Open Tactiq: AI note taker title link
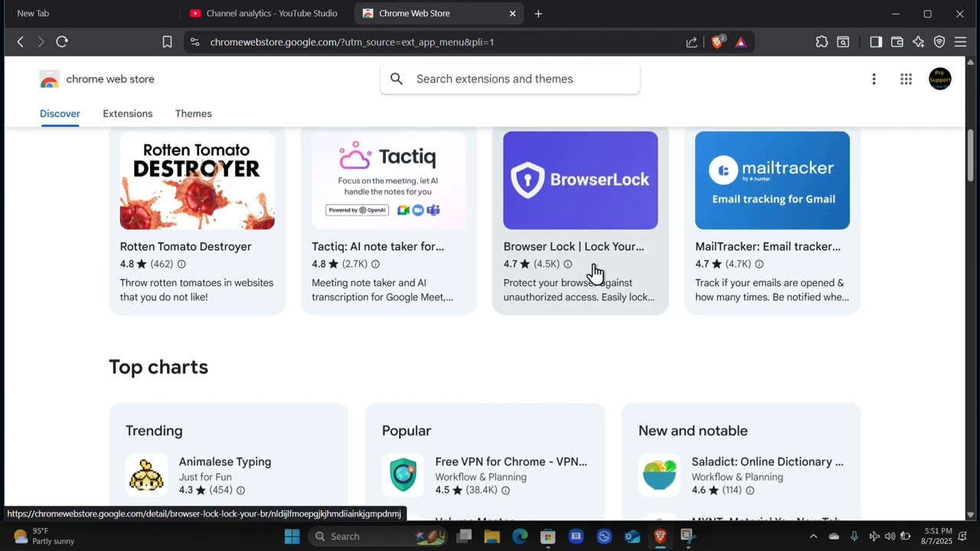 [x=378, y=246]
